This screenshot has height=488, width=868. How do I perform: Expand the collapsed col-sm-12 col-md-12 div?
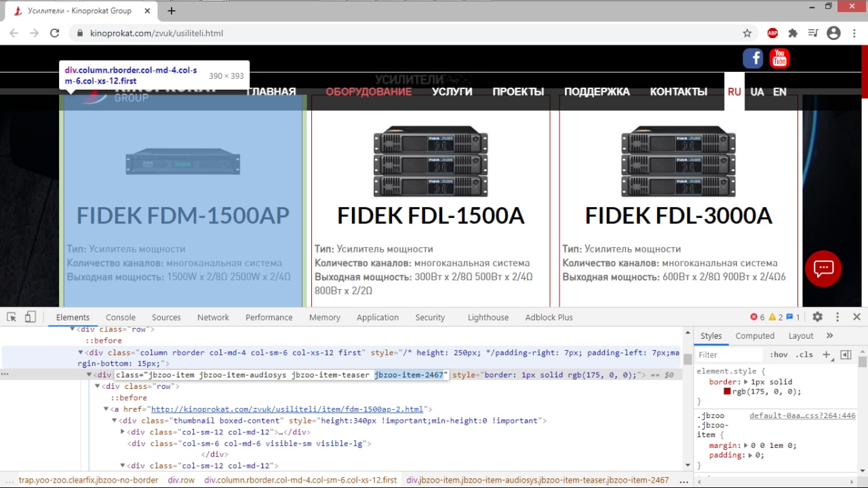(x=123, y=432)
